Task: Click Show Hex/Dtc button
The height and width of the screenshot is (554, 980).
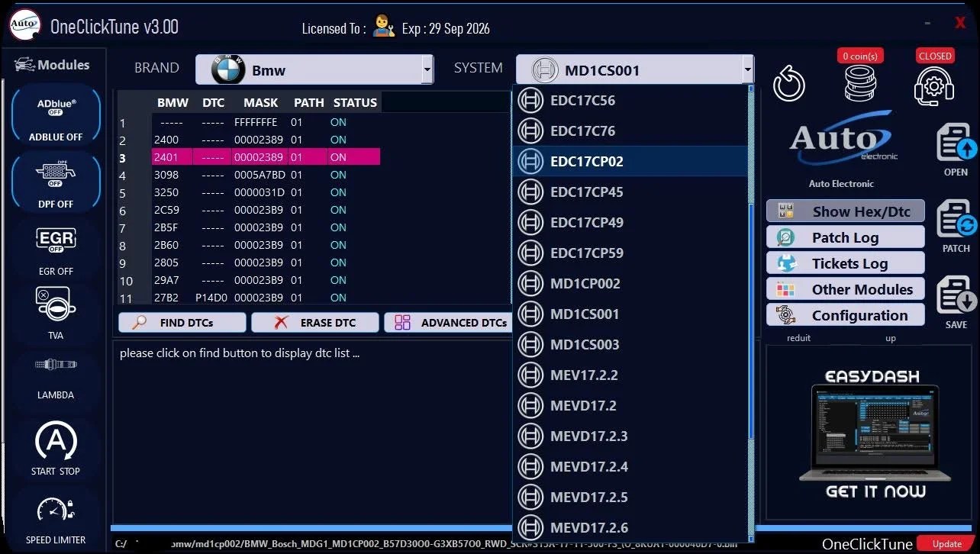Action: tap(846, 211)
